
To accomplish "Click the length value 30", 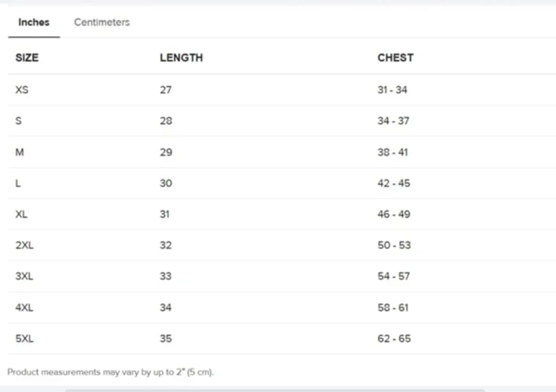I will 166,184.
